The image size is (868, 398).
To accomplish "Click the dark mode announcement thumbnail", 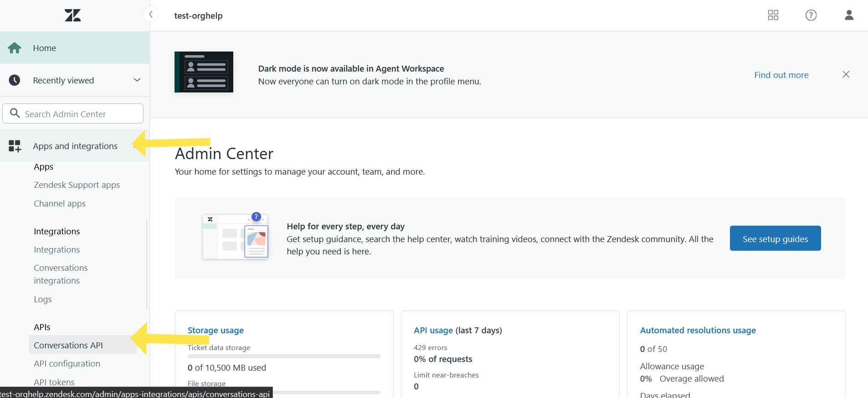I will click(x=204, y=72).
